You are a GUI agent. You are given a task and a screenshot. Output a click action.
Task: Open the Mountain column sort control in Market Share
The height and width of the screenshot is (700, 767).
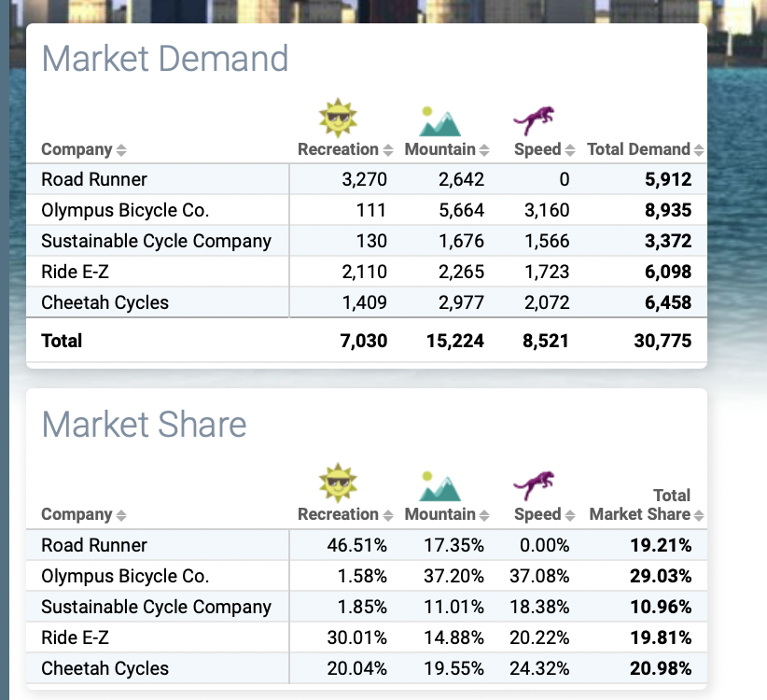486,514
